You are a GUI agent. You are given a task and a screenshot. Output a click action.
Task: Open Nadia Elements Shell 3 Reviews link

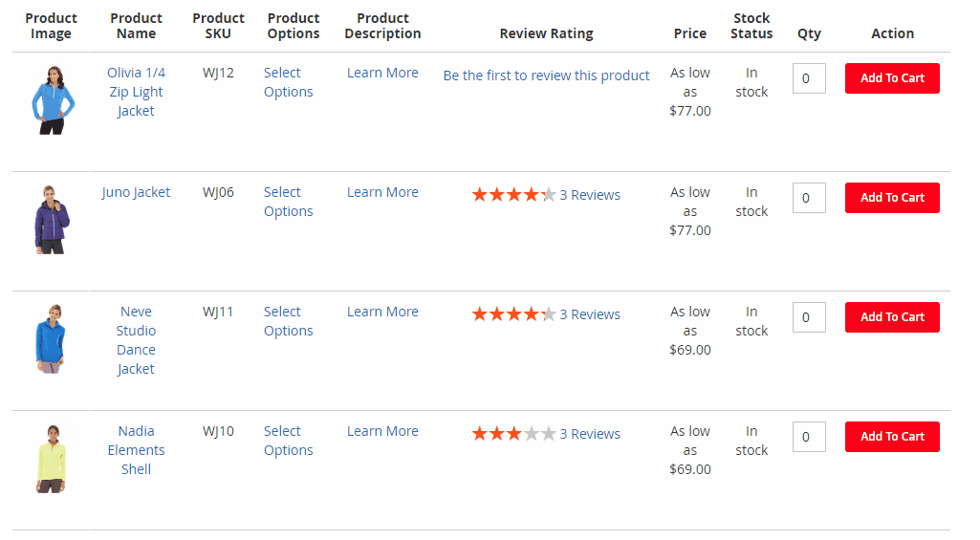point(590,434)
